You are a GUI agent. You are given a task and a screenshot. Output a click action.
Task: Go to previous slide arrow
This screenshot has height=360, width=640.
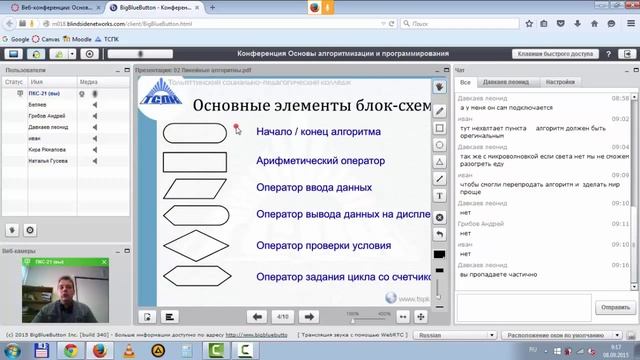click(x=257, y=317)
